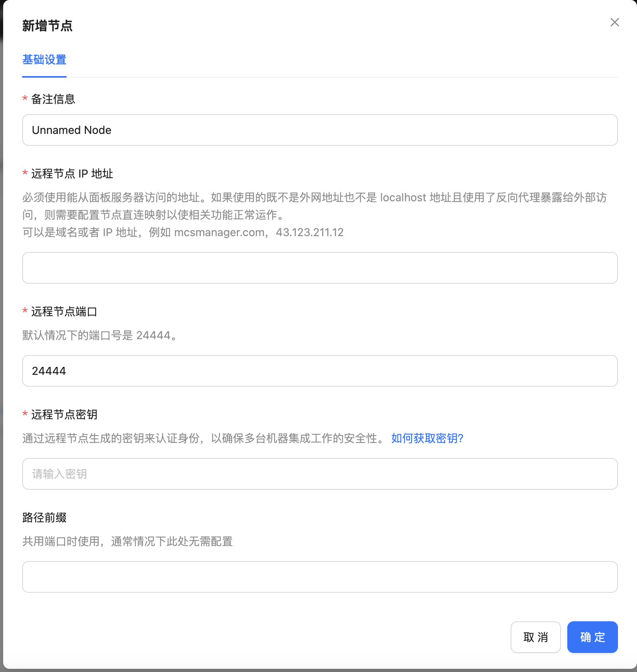Click the 远程节点端口 label
Viewport: 637px width, 672px height.
[64, 311]
